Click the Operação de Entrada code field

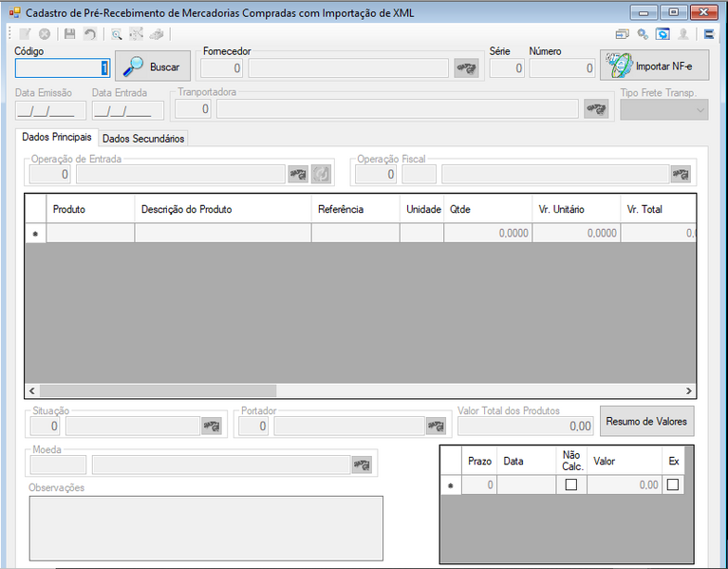(50, 175)
